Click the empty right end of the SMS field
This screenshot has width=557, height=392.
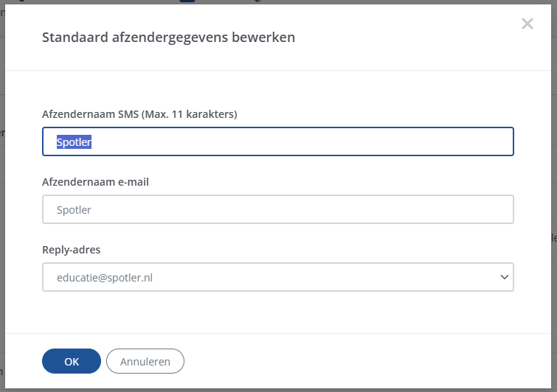[x=443, y=141]
